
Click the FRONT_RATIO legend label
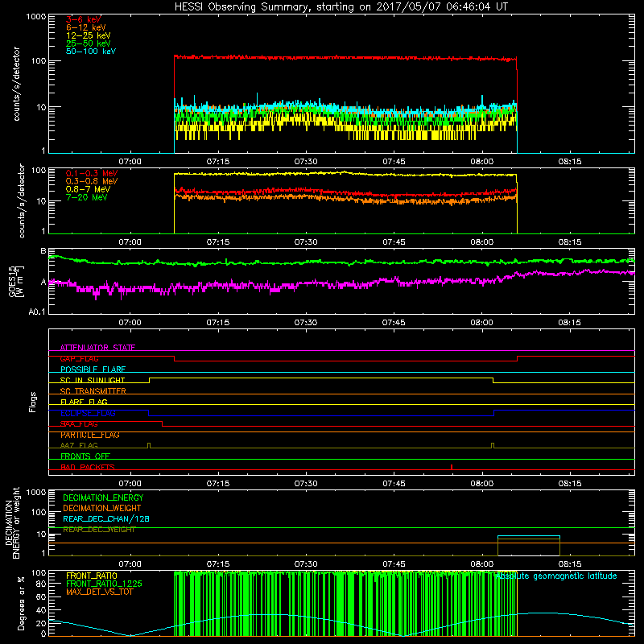(92, 576)
